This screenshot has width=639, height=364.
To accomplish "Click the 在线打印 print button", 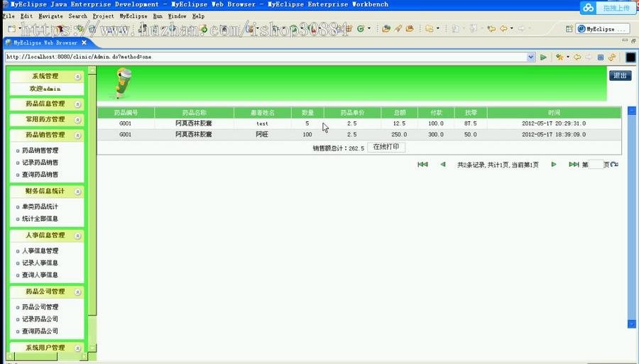I will [386, 147].
